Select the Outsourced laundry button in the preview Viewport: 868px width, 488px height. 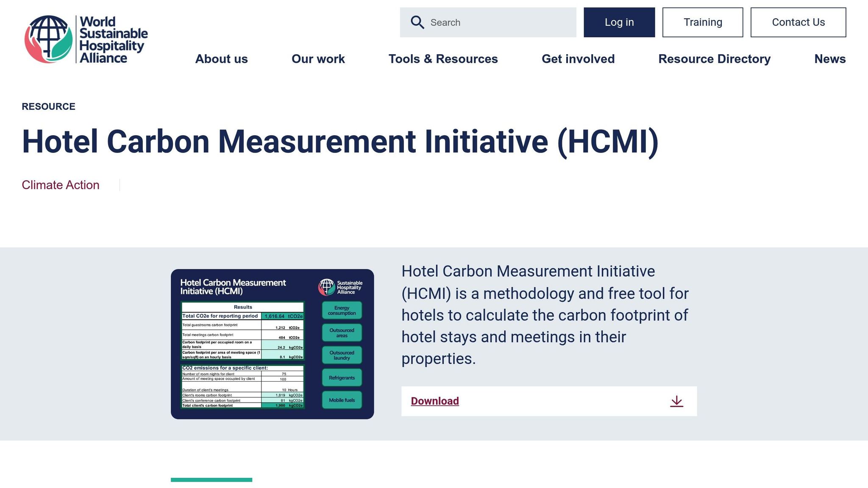tap(342, 355)
